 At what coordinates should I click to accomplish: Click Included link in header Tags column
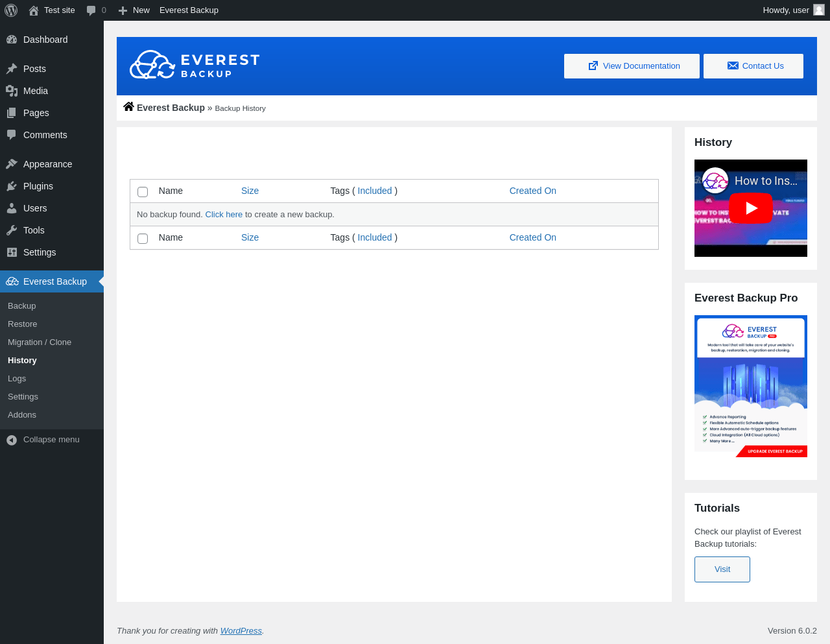point(375,191)
